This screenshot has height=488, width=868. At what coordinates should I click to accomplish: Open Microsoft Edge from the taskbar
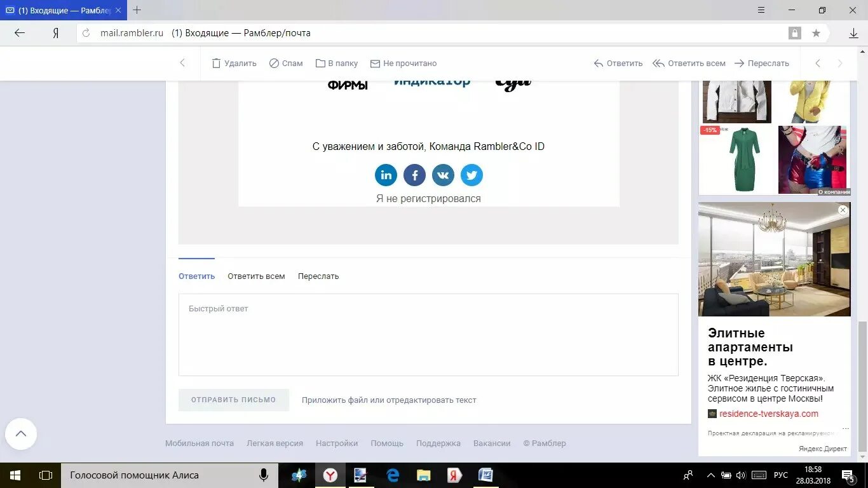[x=393, y=475]
